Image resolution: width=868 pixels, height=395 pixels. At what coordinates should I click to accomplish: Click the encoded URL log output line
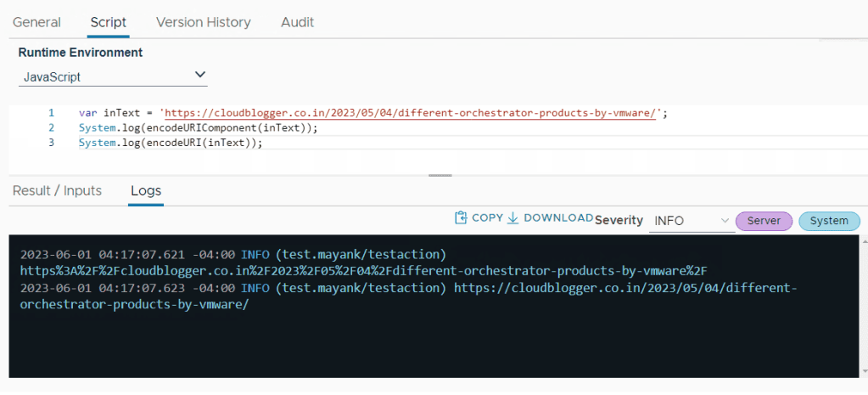click(x=363, y=271)
